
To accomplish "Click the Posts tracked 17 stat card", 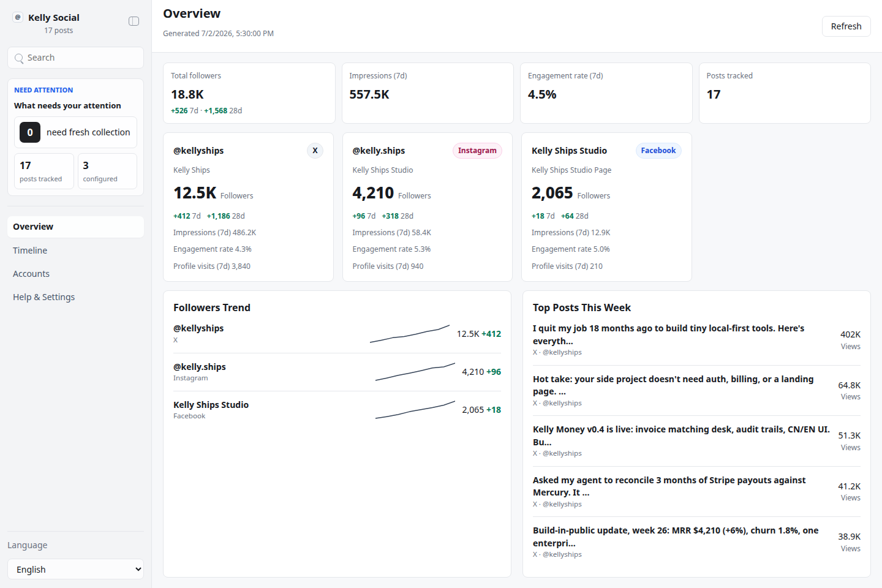I will (785, 93).
